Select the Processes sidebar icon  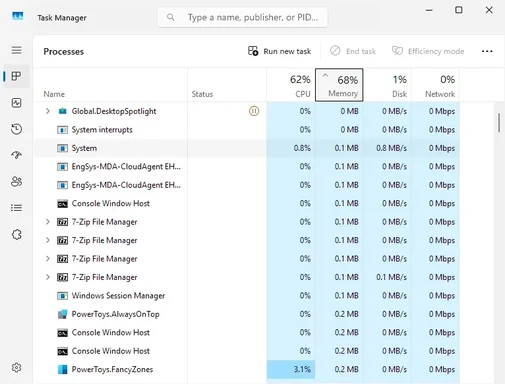[16, 76]
